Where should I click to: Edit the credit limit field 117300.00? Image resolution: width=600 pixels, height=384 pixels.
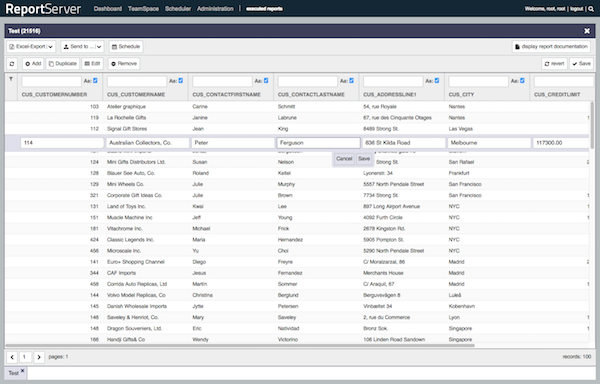561,143
